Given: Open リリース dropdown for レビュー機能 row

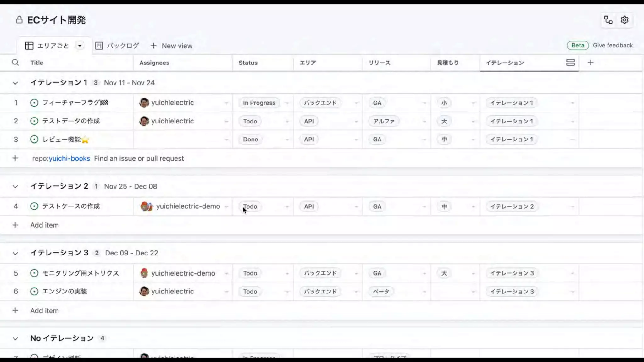Looking at the screenshot, I should 424,140.
